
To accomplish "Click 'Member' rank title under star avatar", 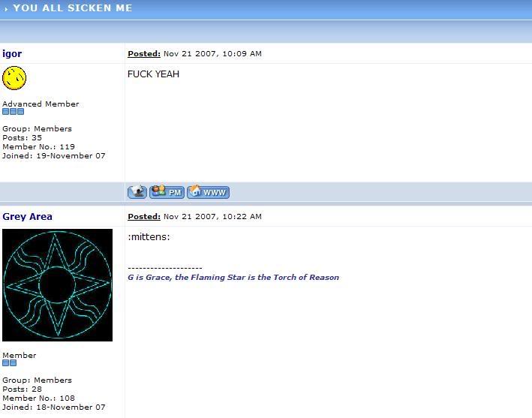I will tap(19, 355).
